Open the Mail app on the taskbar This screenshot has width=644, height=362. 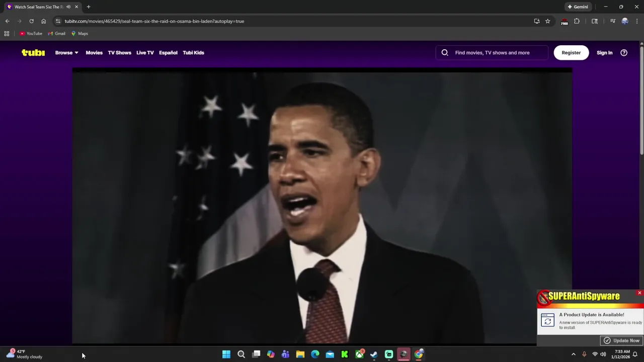coord(330,354)
